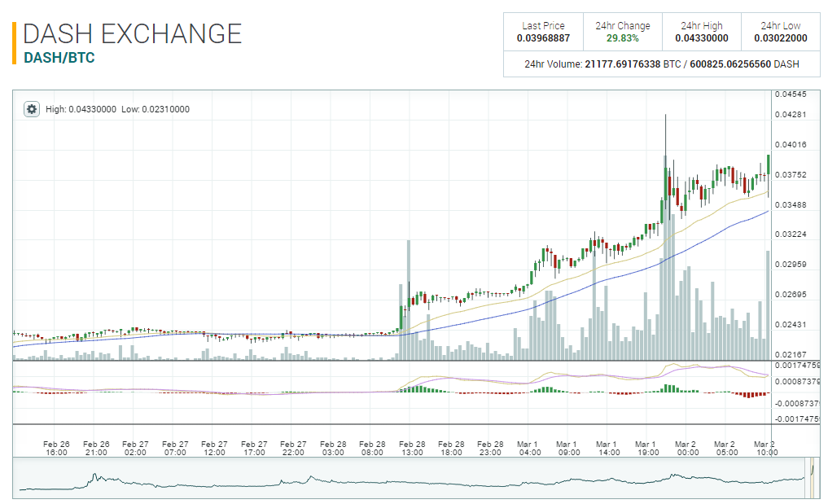828x504 pixels.
Task: Click the 24hr Low value 0.03022000
Action: tap(780, 38)
